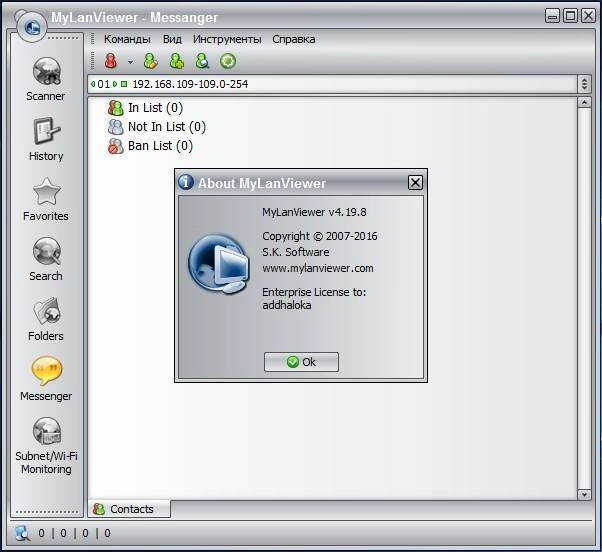Click Ok in About MyLanViewer dialog
602x552 pixels.
[x=301, y=362]
